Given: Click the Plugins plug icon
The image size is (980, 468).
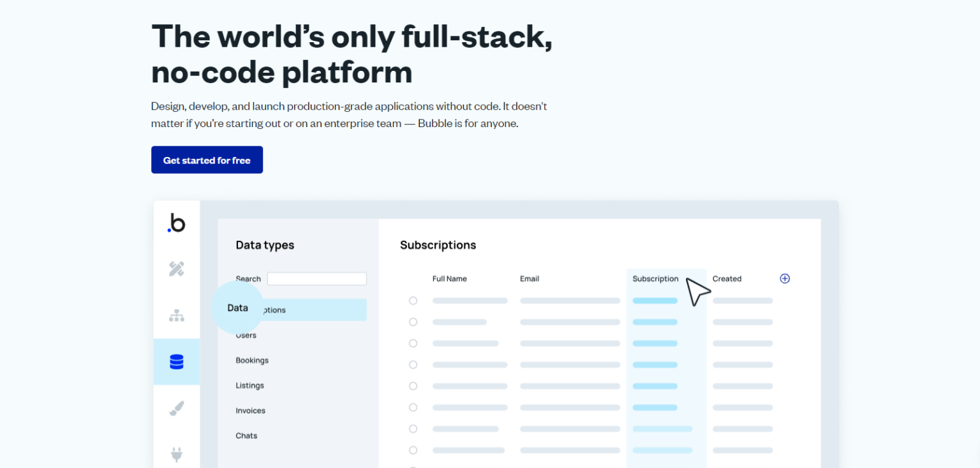Looking at the screenshot, I should 177,455.
